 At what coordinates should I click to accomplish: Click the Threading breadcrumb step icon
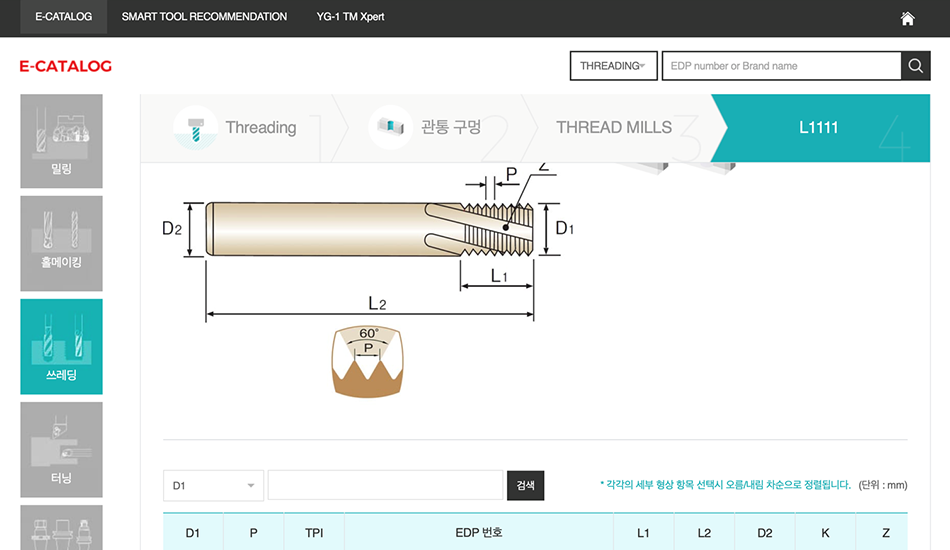tap(195, 127)
